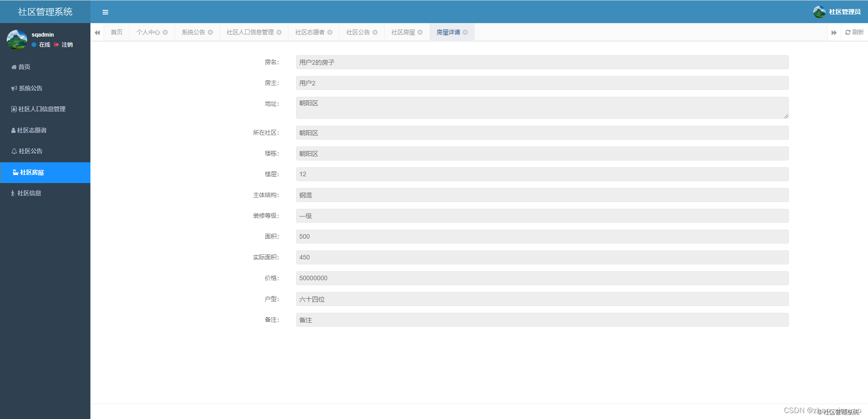This screenshot has width=868, height=419.
Task: Toggle the sidebar with the hamburger icon
Action: pyautogui.click(x=105, y=12)
